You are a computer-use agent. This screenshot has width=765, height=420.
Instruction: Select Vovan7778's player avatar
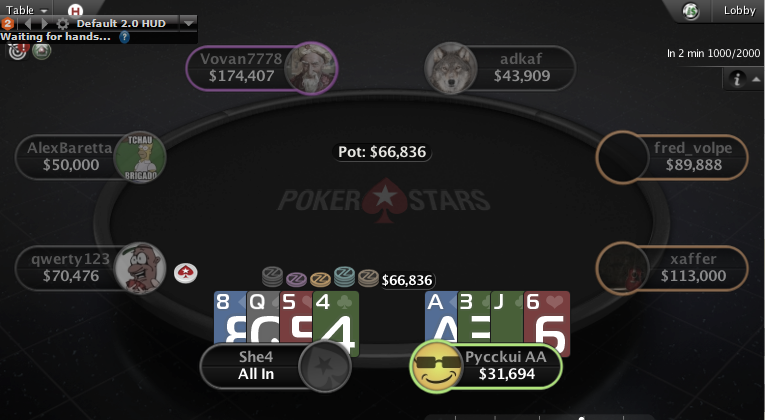pos(310,68)
